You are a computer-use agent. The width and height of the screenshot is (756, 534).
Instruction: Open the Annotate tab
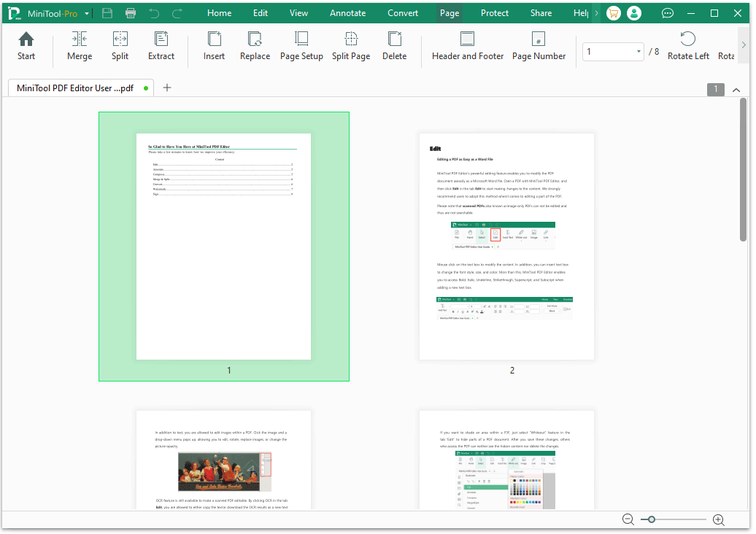point(347,13)
